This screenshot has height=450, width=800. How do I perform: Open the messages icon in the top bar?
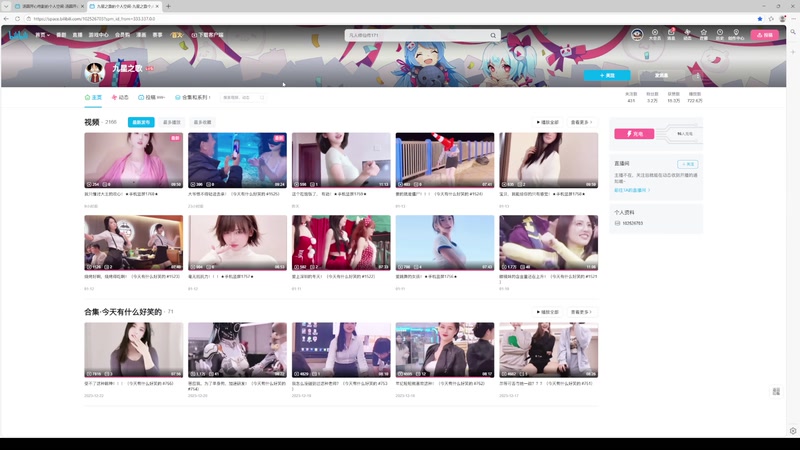pyautogui.click(x=671, y=34)
